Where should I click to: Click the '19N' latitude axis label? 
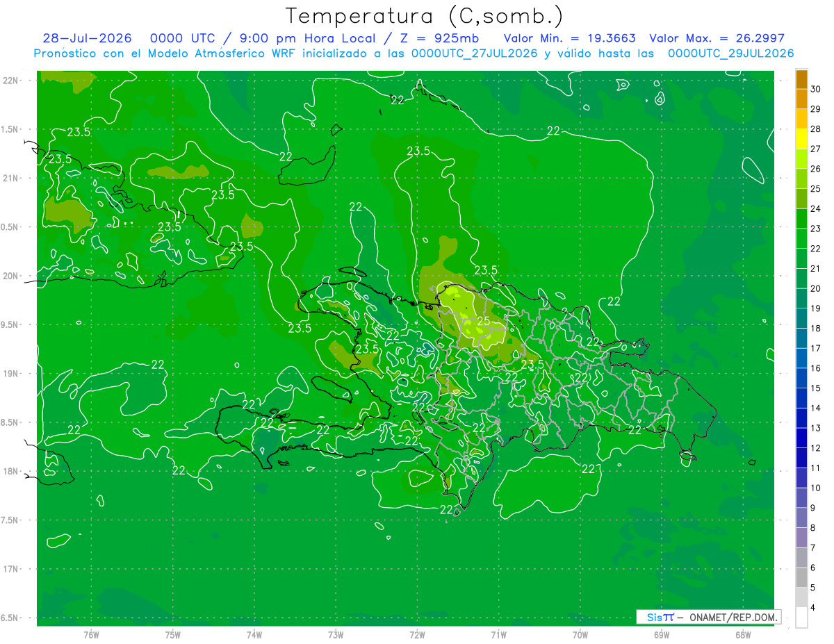[10, 374]
